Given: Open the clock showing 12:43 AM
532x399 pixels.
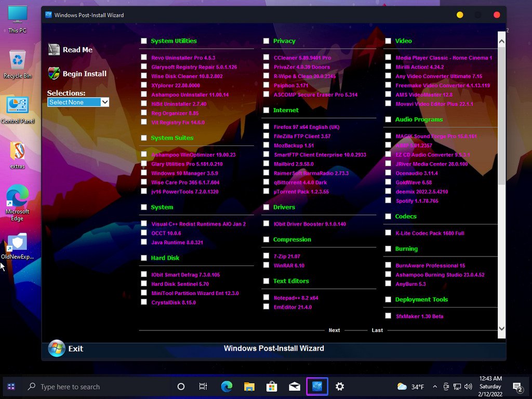Looking at the screenshot, I should coord(490,387).
